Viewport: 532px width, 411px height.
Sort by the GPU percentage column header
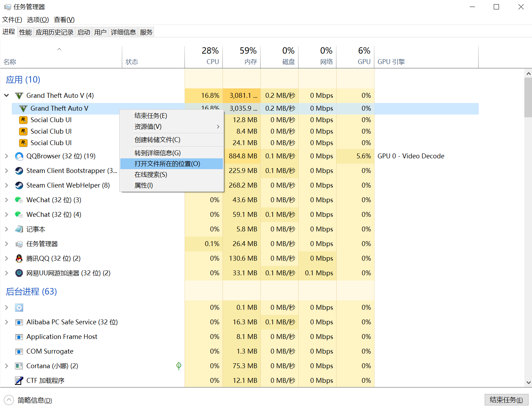tap(355, 57)
